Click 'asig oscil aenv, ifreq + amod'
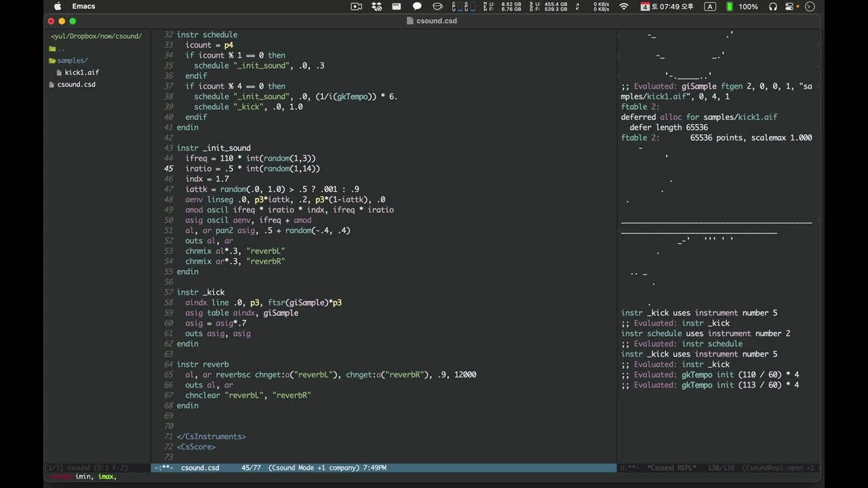Image resolution: width=868 pixels, height=488 pixels. (248, 220)
